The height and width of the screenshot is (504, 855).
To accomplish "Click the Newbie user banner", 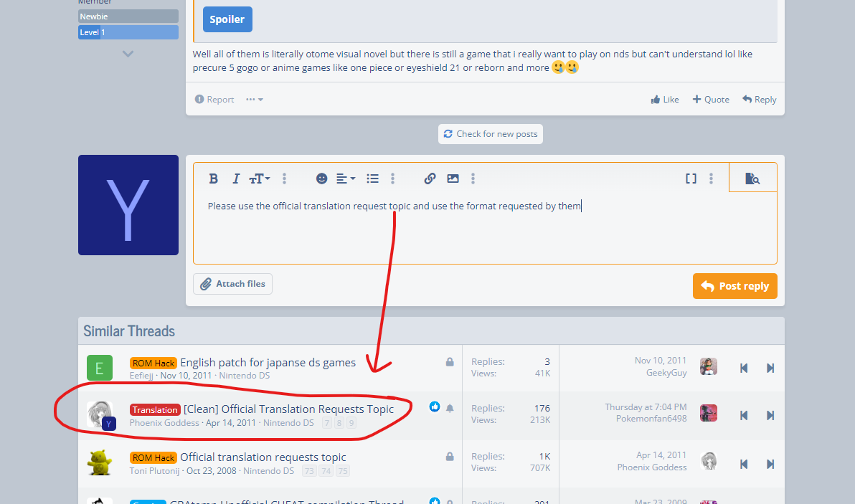I will [x=128, y=16].
